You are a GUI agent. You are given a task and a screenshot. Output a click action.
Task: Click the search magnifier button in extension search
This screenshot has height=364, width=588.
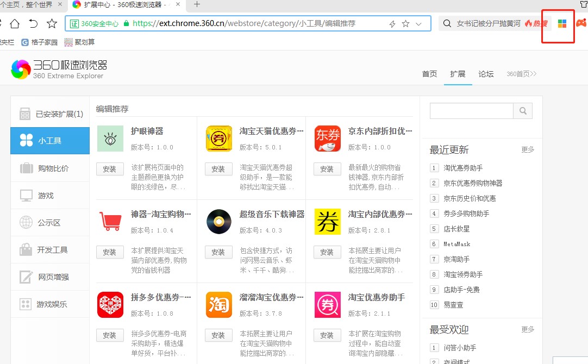coord(523,111)
